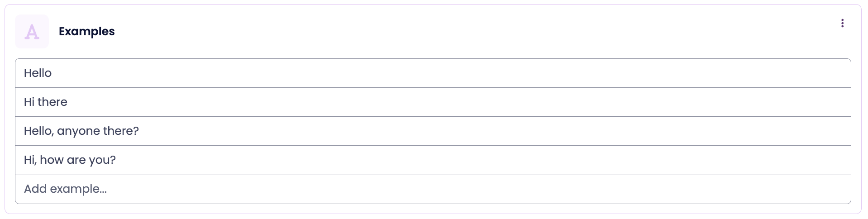Show more actions for the Examples card
This screenshot has height=219, width=868.
[x=842, y=23]
